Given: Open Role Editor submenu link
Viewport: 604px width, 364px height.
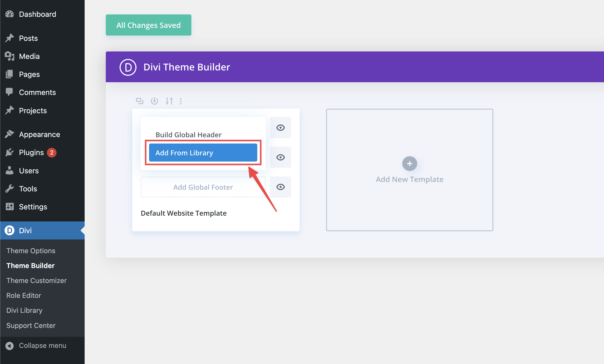Looking at the screenshot, I should pyautogui.click(x=24, y=295).
